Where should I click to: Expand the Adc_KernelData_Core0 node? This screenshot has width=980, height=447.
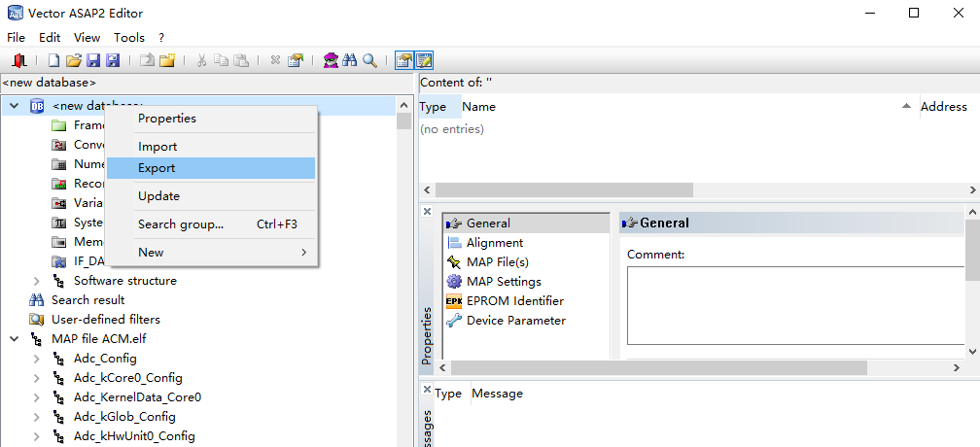pyautogui.click(x=36, y=397)
